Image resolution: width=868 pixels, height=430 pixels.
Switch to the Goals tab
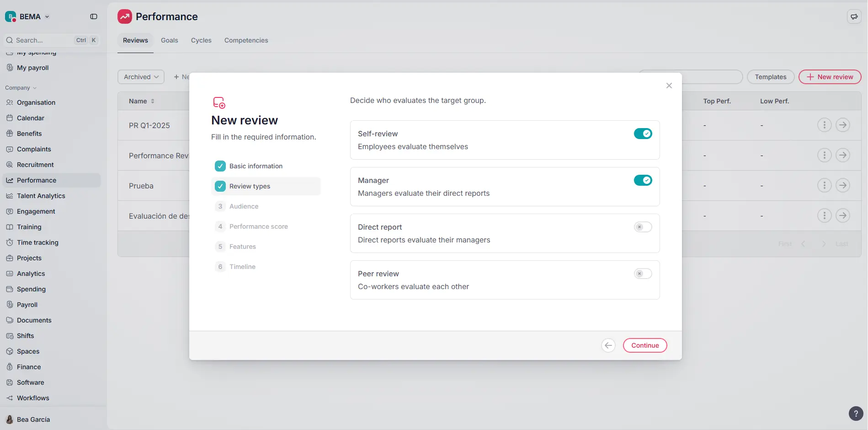point(170,40)
